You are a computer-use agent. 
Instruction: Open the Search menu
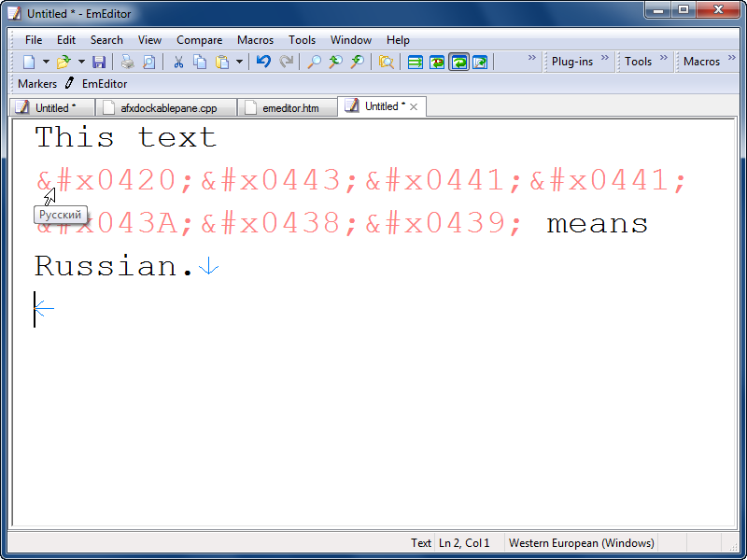106,40
